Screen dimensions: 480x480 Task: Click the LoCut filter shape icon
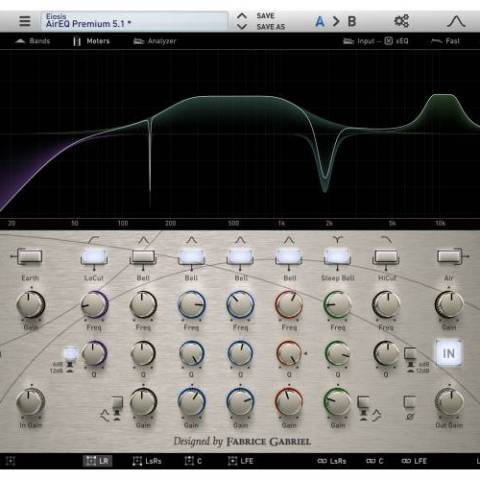tap(94, 240)
